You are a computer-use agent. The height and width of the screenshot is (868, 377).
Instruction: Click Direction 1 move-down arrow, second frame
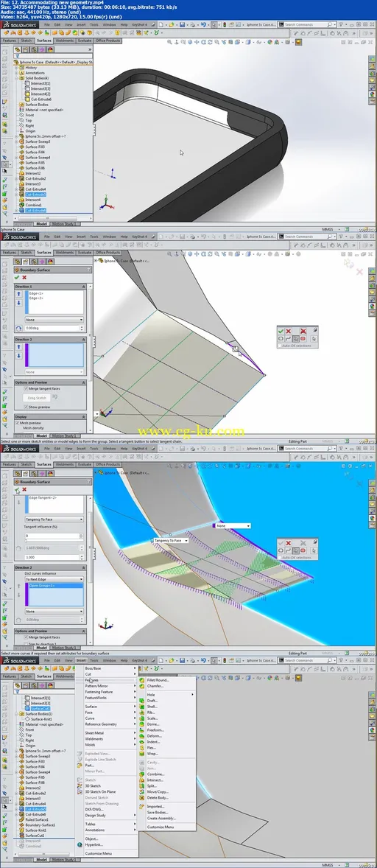(19, 303)
